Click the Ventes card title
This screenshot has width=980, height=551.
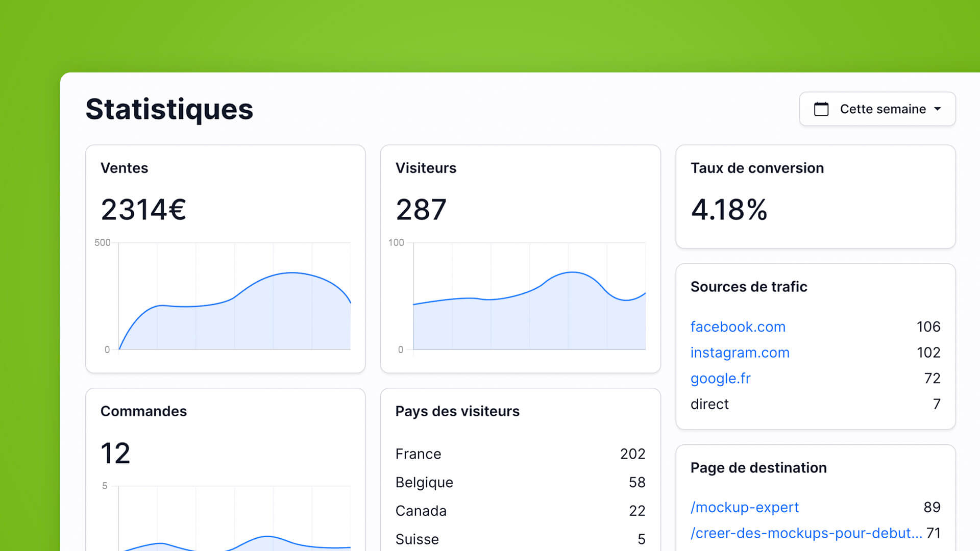pyautogui.click(x=125, y=168)
